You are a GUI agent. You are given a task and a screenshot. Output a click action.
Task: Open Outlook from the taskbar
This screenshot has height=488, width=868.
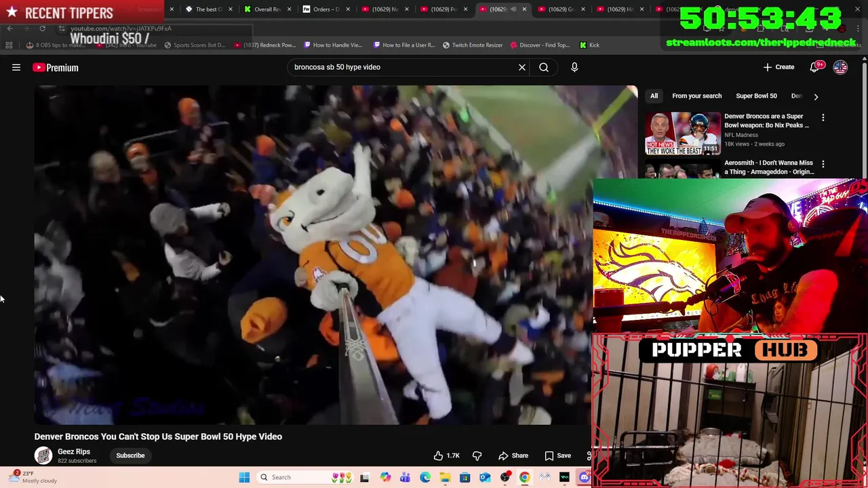pyautogui.click(x=485, y=477)
